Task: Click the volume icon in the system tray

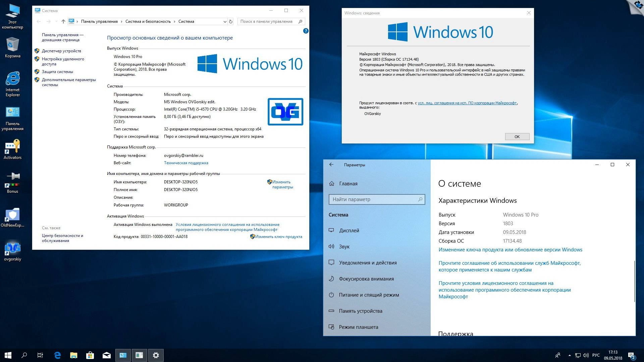Action: pos(586,355)
